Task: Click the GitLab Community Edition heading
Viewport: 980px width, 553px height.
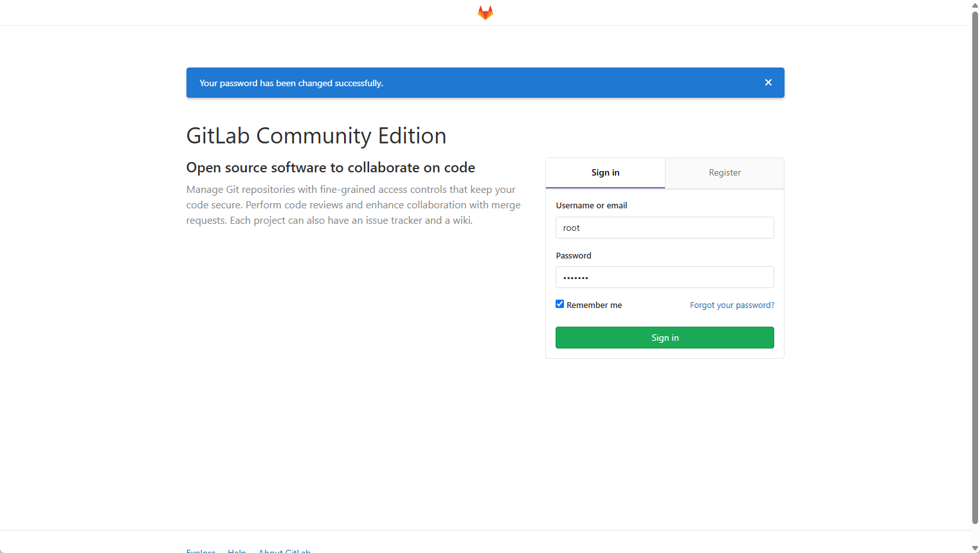Action: 316,136
